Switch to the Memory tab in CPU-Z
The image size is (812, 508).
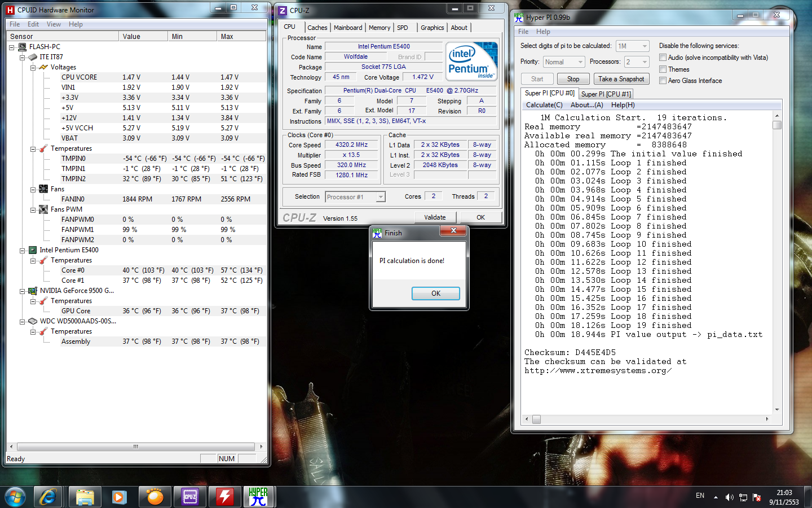(379, 28)
